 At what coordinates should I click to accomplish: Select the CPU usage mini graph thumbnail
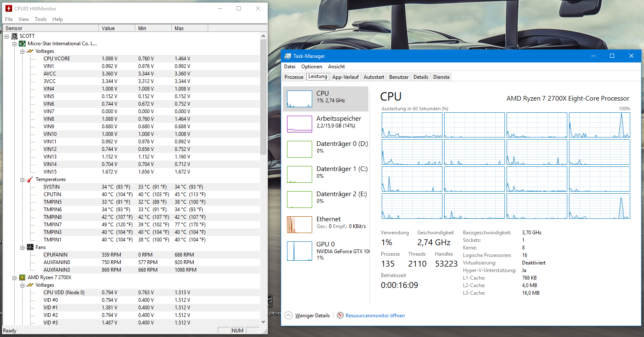click(300, 99)
